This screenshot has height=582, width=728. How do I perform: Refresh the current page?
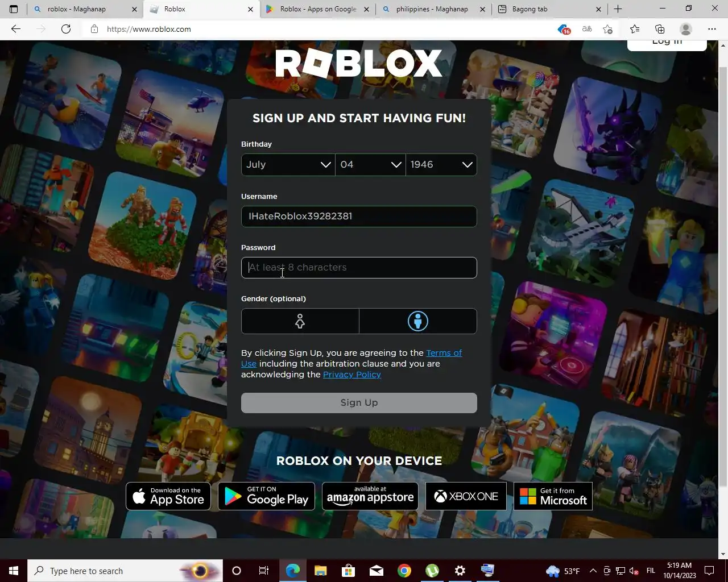(x=66, y=29)
